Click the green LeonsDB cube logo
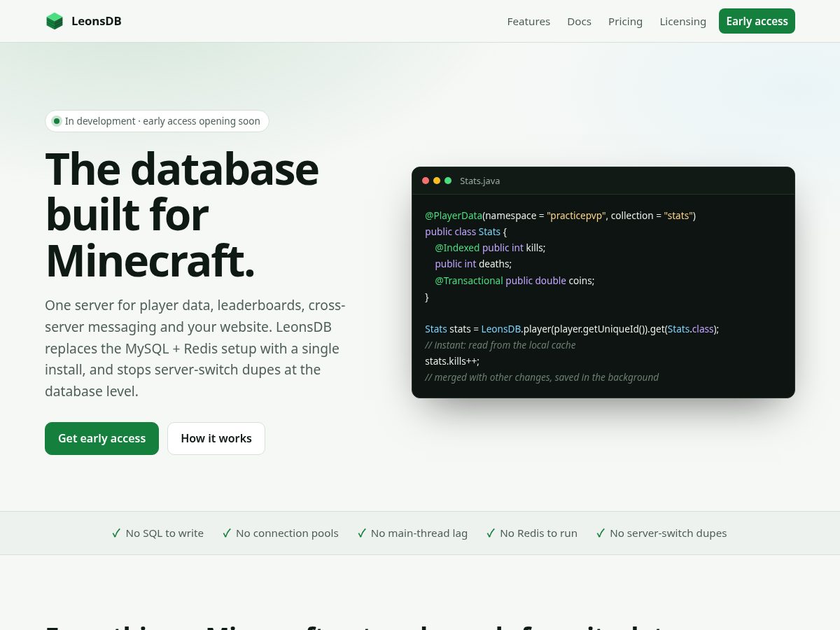 tap(55, 21)
